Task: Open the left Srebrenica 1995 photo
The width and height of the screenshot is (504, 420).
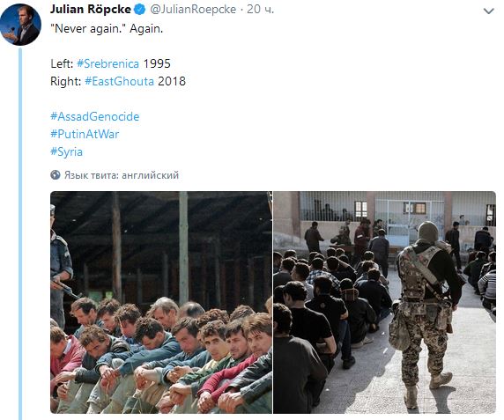Action: [161, 302]
